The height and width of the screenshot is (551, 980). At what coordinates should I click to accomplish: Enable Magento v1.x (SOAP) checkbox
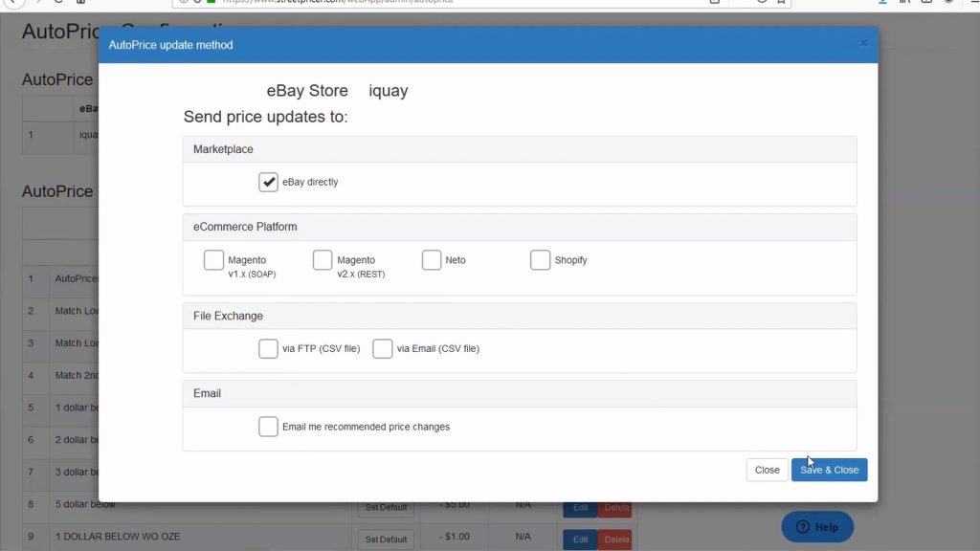click(213, 260)
